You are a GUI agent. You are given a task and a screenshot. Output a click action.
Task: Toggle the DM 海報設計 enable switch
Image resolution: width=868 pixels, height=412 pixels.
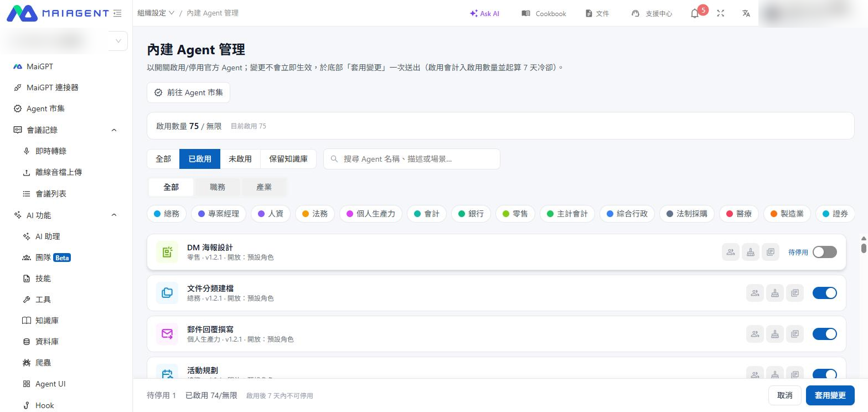coord(825,252)
